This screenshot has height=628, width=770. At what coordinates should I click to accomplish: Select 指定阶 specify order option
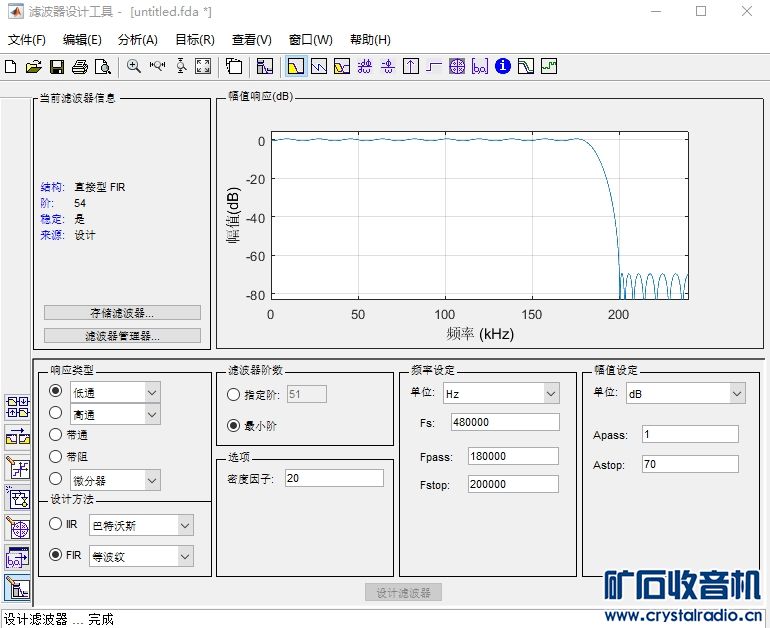pyautogui.click(x=253, y=395)
